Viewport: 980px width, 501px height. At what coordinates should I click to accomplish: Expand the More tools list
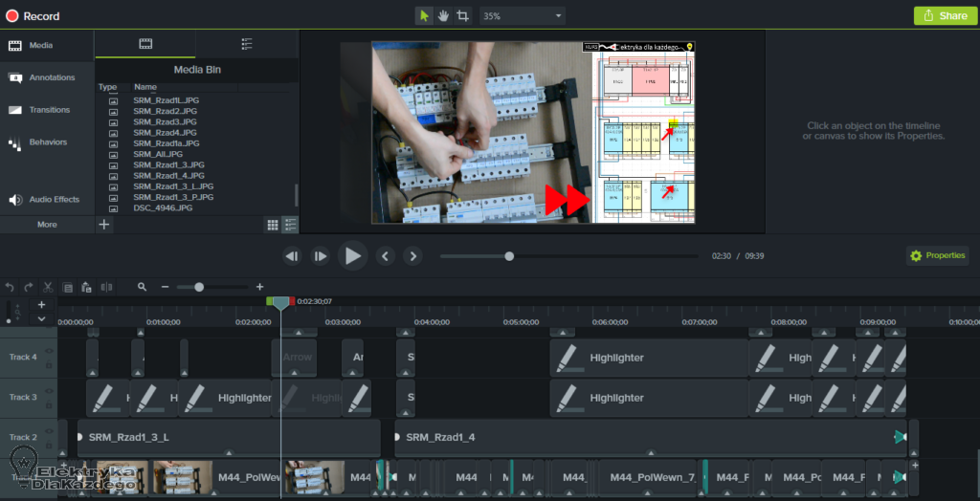click(x=47, y=225)
